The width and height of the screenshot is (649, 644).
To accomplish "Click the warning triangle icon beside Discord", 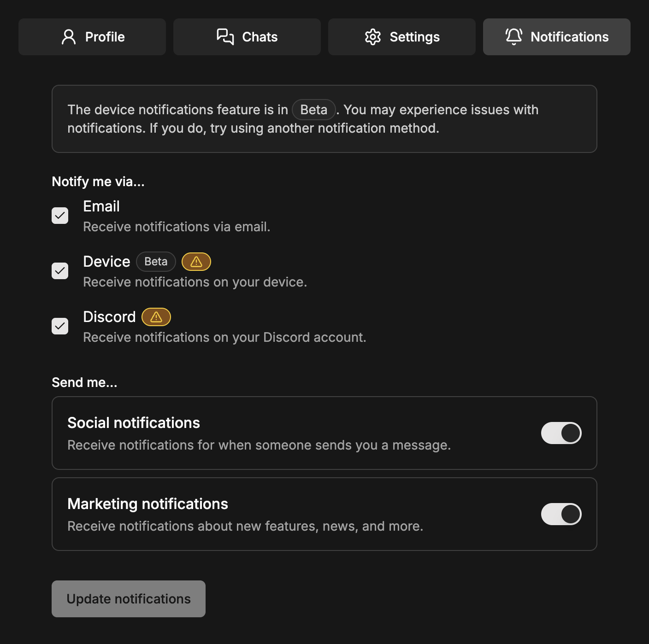I will (x=156, y=317).
